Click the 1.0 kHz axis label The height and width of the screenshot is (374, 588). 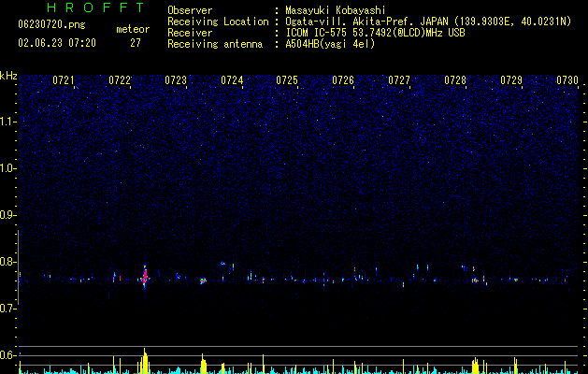pos(8,168)
